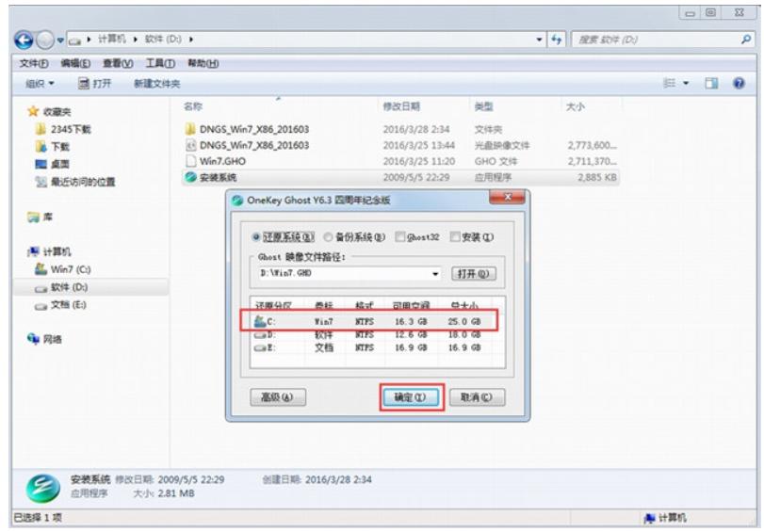Viewport: 764px width, 532px height.
Task: Open 2345下载 folder in favorites
Action: click(x=63, y=129)
